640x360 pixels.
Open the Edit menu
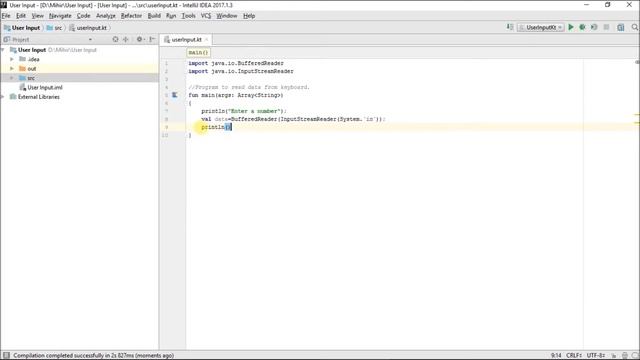(21, 16)
